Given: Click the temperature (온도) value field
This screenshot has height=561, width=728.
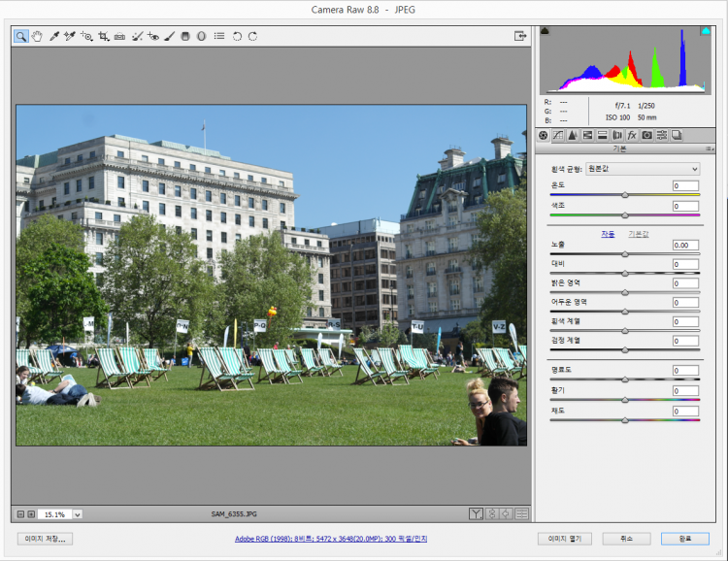Looking at the screenshot, I should coord(685,185).
